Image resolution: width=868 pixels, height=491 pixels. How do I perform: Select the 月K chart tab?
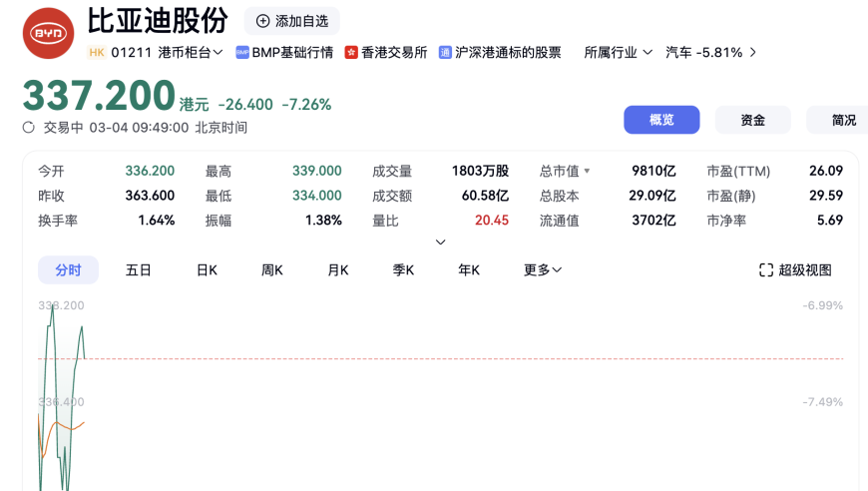[x=337, y=270]
